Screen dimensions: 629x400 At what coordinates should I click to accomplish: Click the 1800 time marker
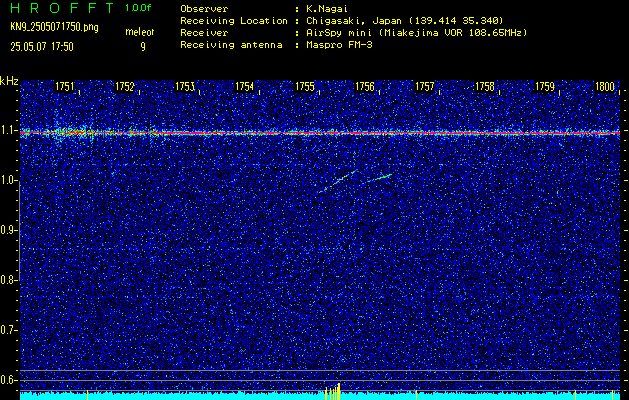pos(605,86)
